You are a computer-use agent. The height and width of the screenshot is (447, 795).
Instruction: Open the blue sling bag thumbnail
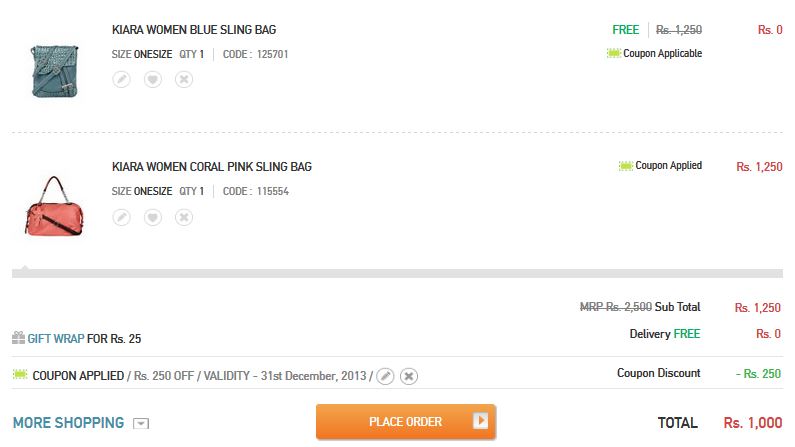pos(55,71)
